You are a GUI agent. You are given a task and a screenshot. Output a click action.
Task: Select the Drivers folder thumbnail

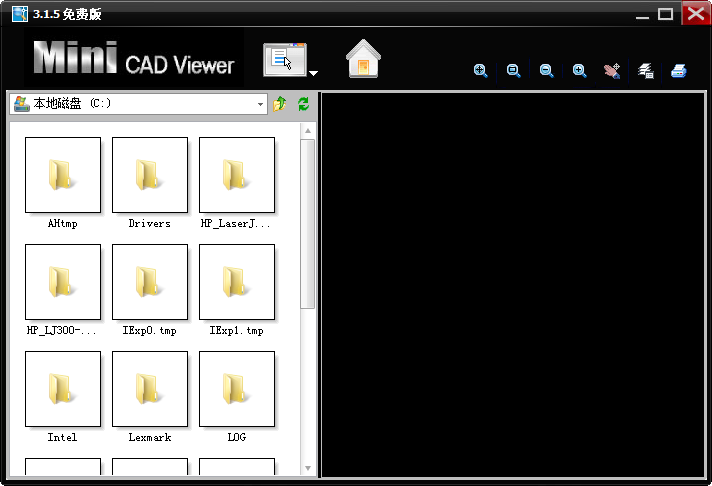tap(150, 175)
